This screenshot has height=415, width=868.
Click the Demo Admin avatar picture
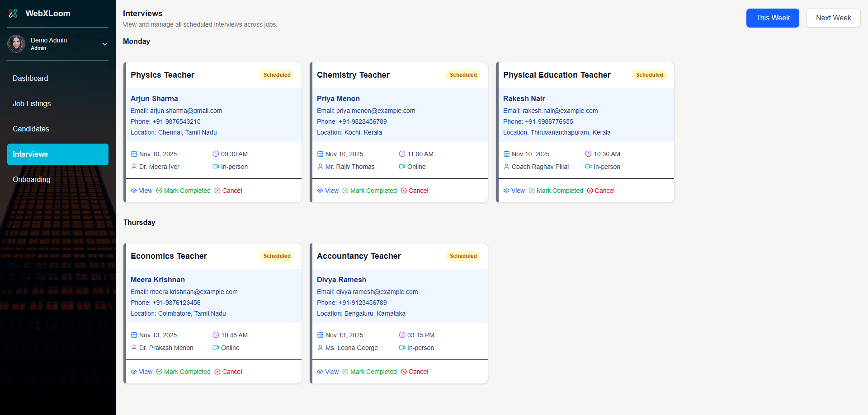pos(16,44)
